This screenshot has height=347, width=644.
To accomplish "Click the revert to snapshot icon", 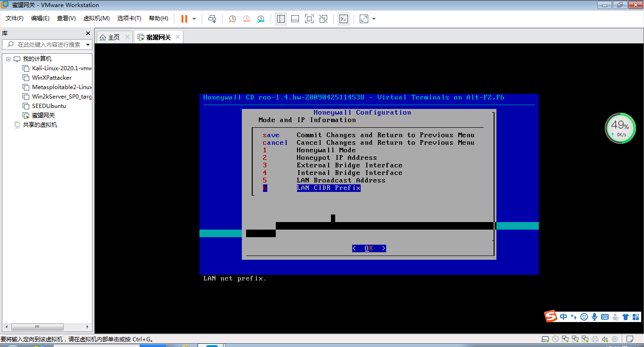I will pos(247,19).
